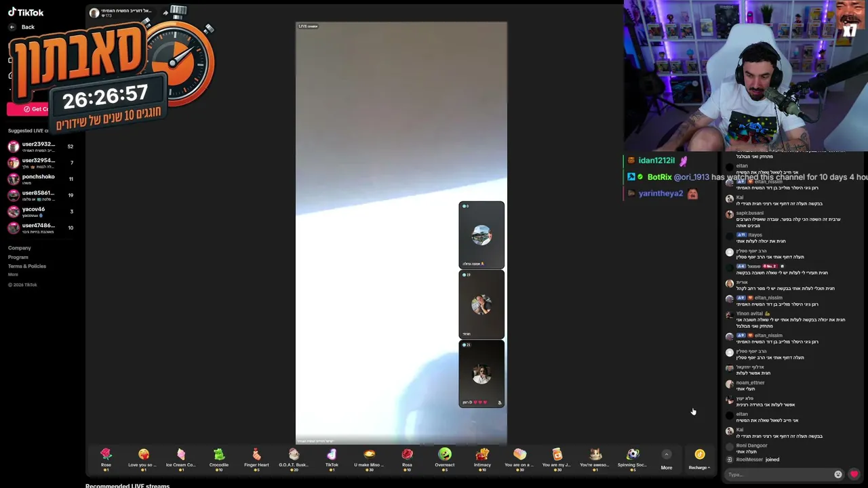Send the You're awesome cat gift

click(x=595, y=459)
